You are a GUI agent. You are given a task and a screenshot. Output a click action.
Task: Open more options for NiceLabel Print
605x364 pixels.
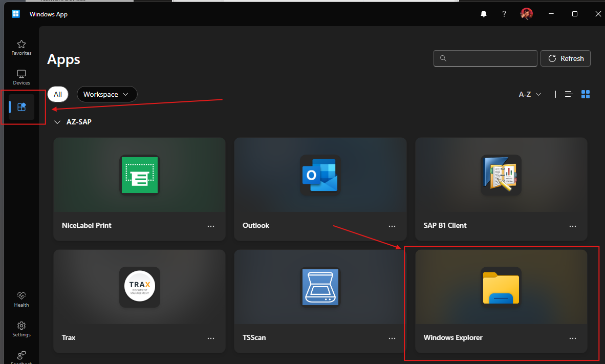211,226
